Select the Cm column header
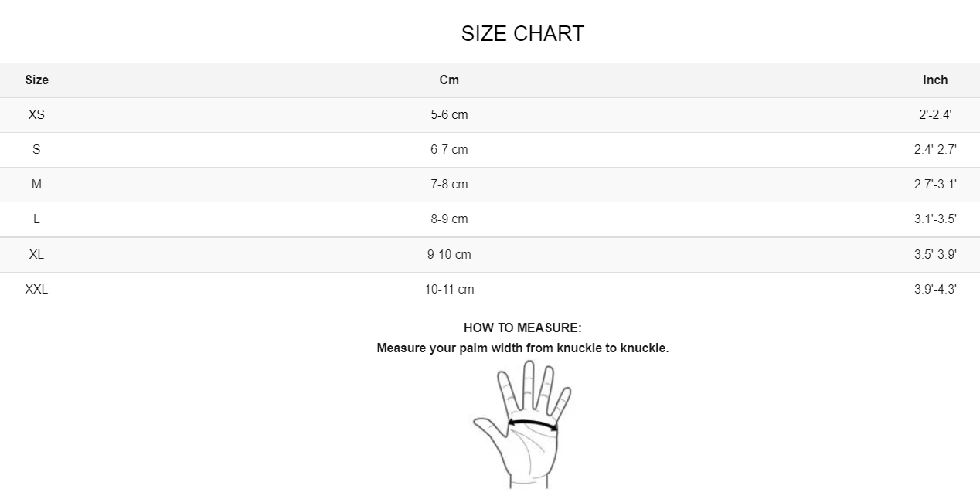Screen dimensions: 980x499 (449, 80)
